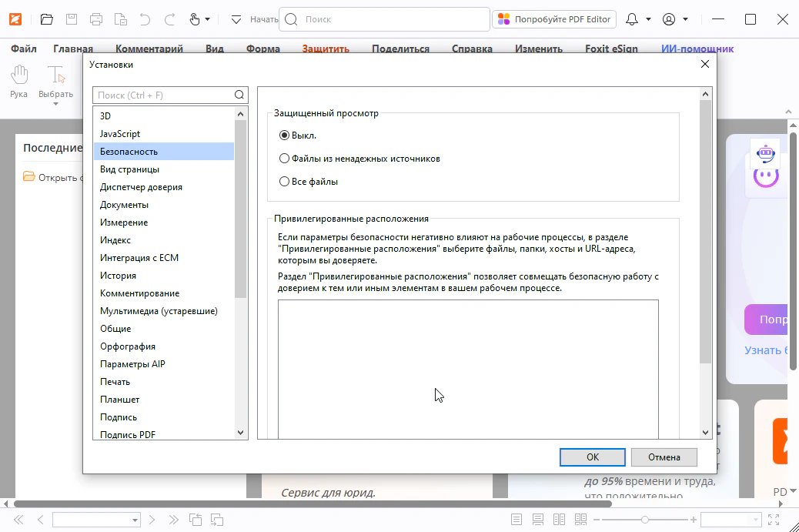This screenshot has height=532, width=799.
Task: Open the AI assistant robot icon
Action: click(x=765, y=154)
